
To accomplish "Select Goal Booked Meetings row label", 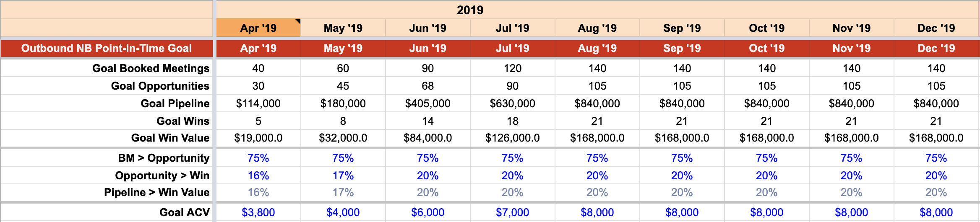I will click(x=151, y=68).
